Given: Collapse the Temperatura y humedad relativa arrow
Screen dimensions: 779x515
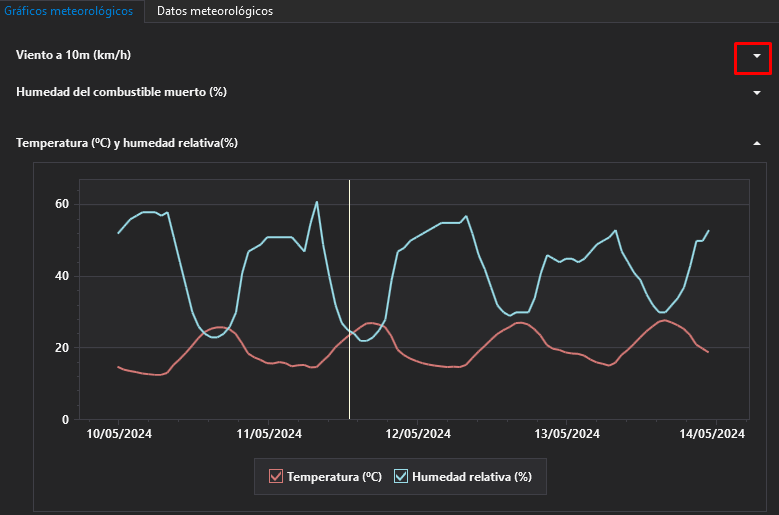Looking at the screenshot, I should (757, 143).
